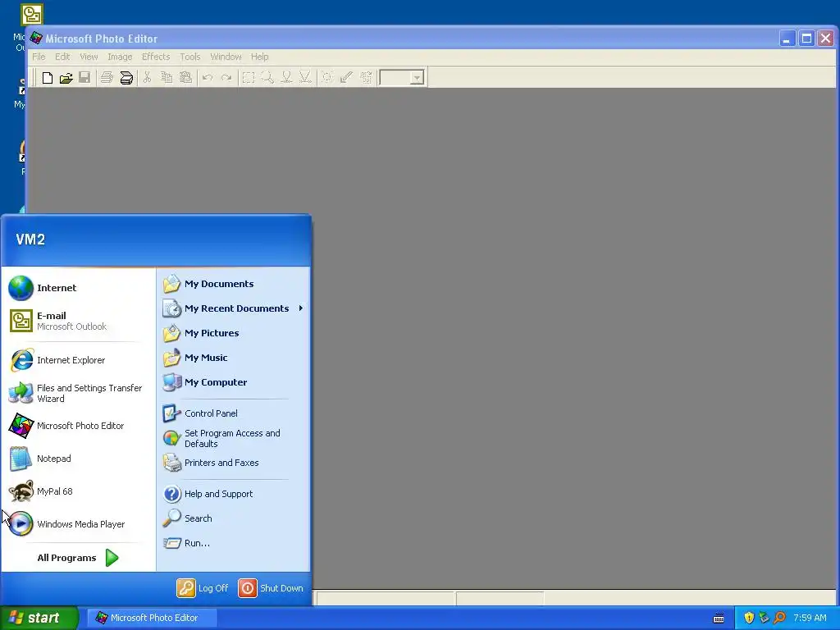Click the Safely Remove Hardware tray icon
840x630 pixels.
pos(764,619)
